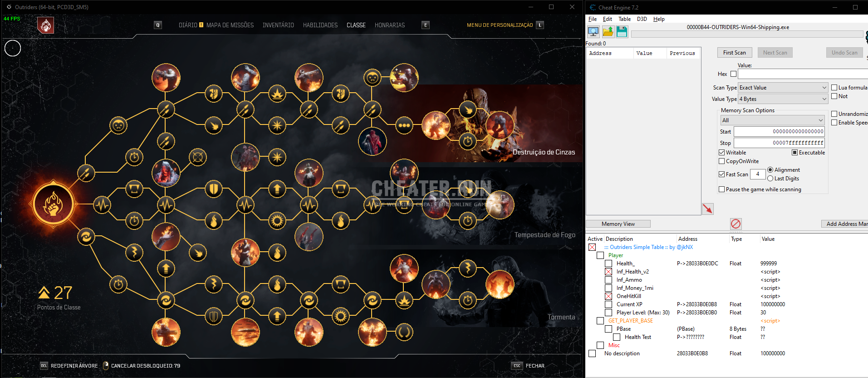Click the ESC key icon beside Fechar
This screenshot has height=378, width=868.
(x=517, y=366)
